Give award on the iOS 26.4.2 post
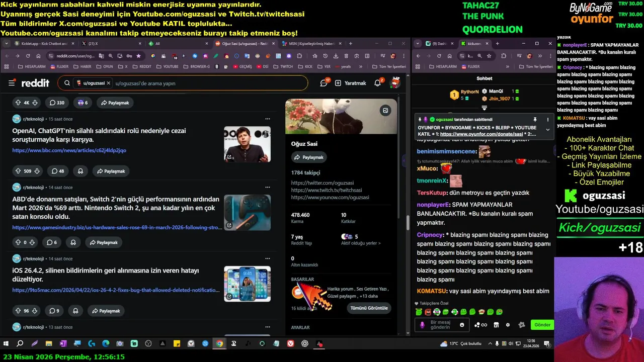Screen dimensions: 644x362 (x=75, y=311)
